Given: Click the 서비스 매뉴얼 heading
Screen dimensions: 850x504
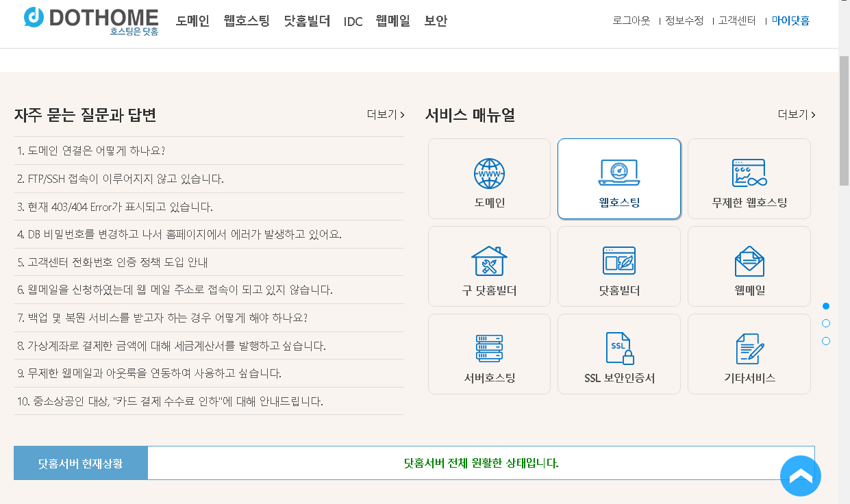Looking at the screenshot, I should (470, 115).
